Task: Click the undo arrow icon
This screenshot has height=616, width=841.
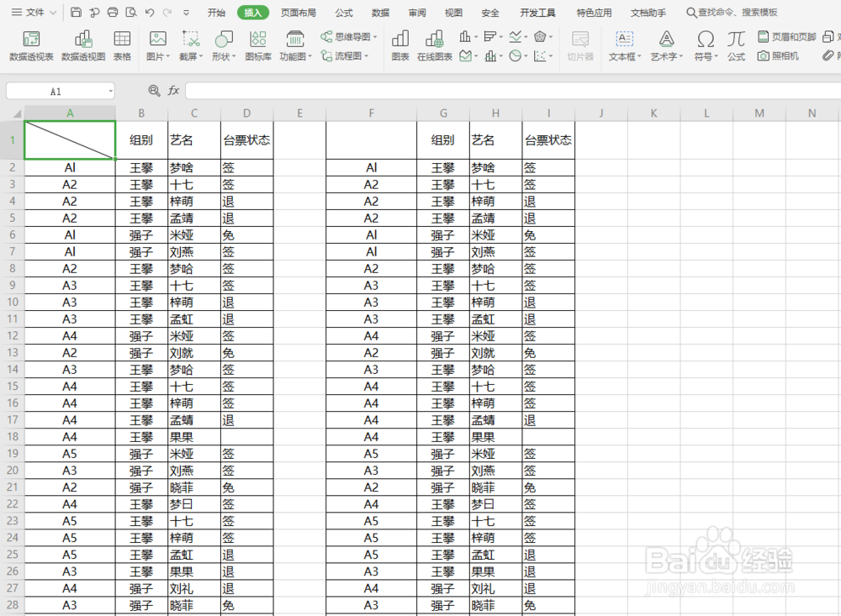Action: click(150, 13)
